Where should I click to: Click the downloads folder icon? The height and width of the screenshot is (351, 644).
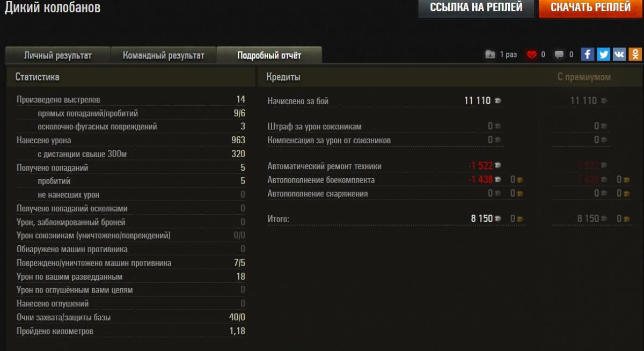click(490, 54)
